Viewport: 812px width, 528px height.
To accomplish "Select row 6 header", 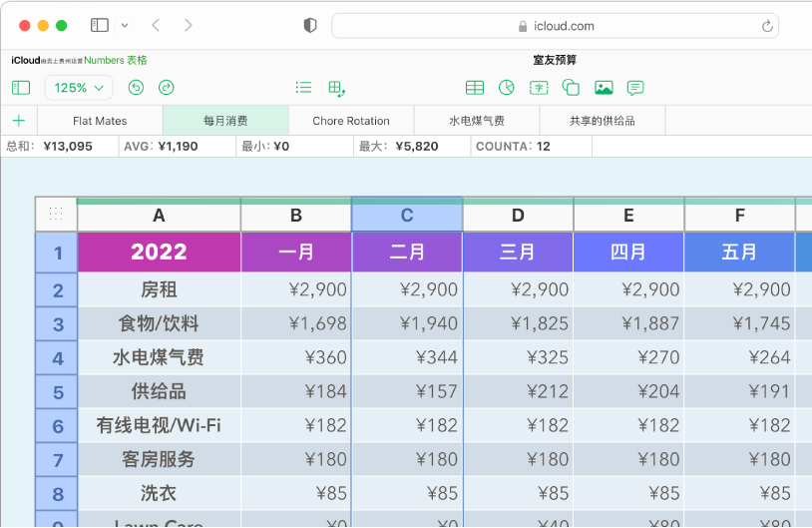I will 57,425.
